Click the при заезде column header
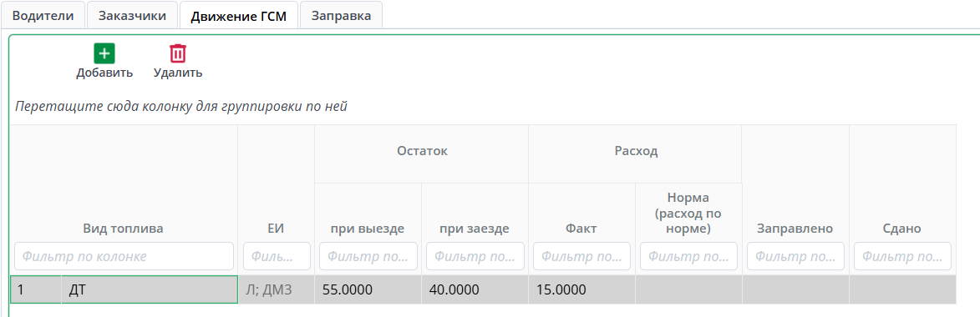The width and height of the screenshot is (980, 317). [x=475, y=229]
